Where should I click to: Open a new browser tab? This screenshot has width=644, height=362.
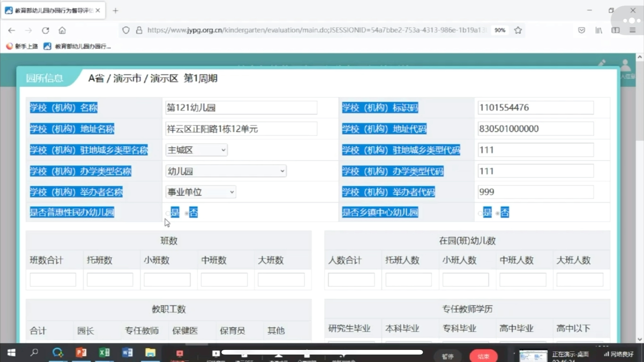tap(115, 11)
